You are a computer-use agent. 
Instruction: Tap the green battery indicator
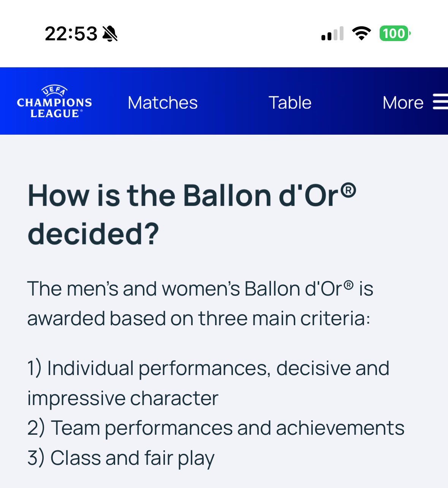(394, 33)
